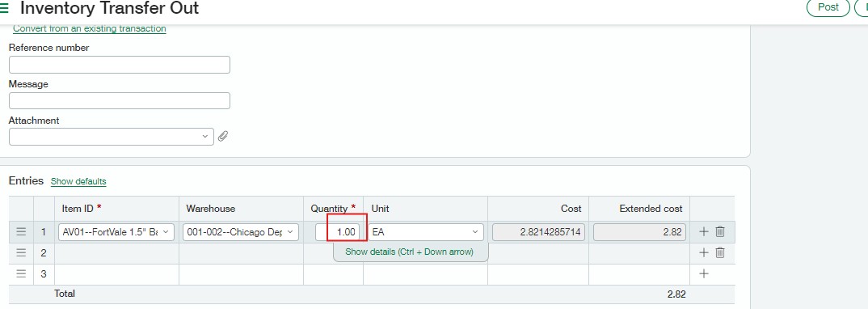Viewport: 868px width, 309px height.
Task: Click the Post button
Action: [x=828, y=7]
